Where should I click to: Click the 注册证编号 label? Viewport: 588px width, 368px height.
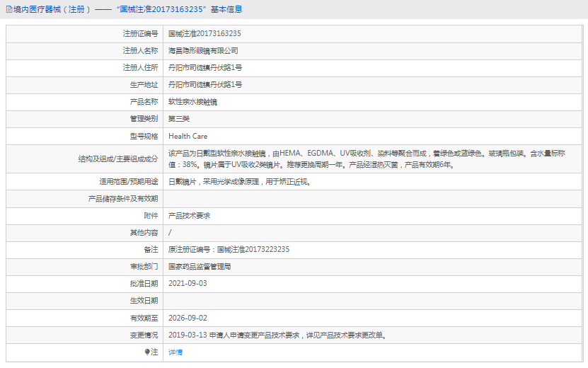140,33
